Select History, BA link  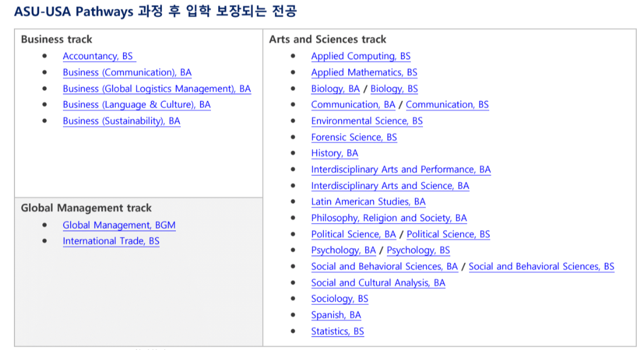(x=335, y=153)
